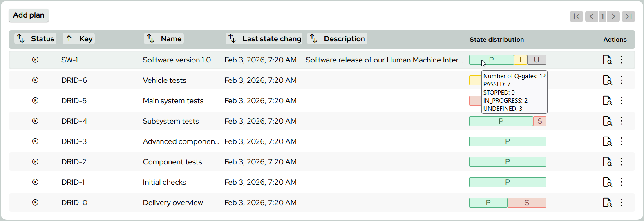The width and height of the screenshot is (644, 221).
Task: Click status icon of DRID-2 row
Action: [x=36, y=162]
